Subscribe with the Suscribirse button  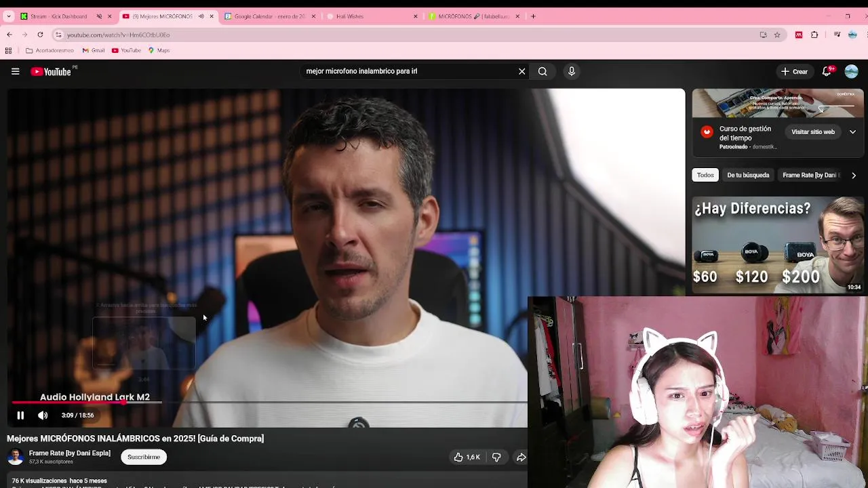pyautogui.click(x=144, y=457)
